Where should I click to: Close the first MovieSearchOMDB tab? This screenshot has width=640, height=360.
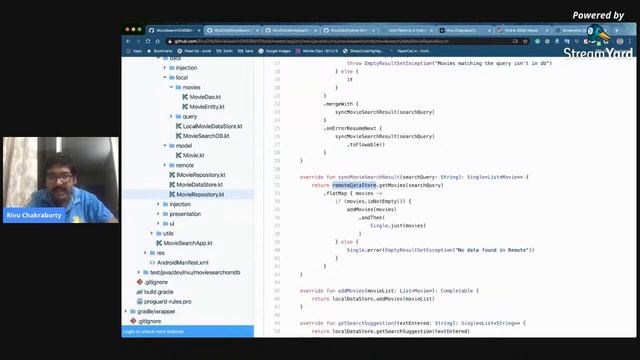click(199, 30)
